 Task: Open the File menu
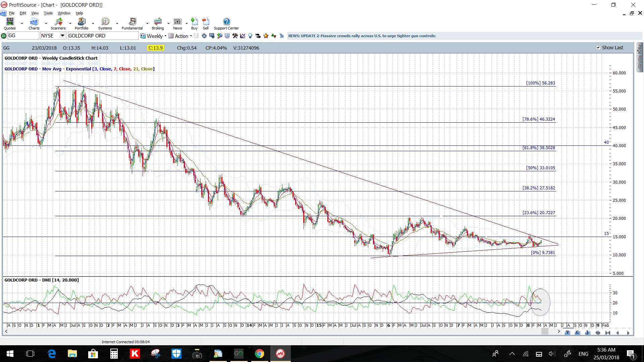[12, 13]
